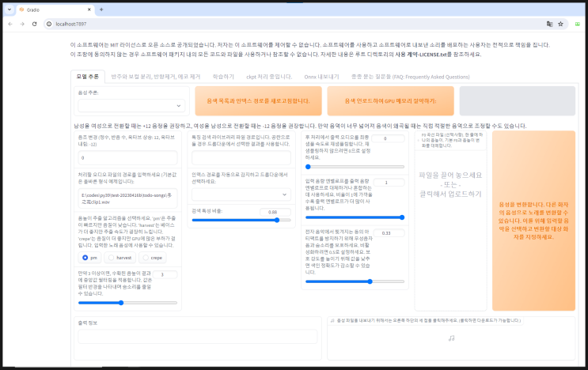Screen dimensions: 588x370
Task: Click the resample rate slider
Action: coord(355,167)
